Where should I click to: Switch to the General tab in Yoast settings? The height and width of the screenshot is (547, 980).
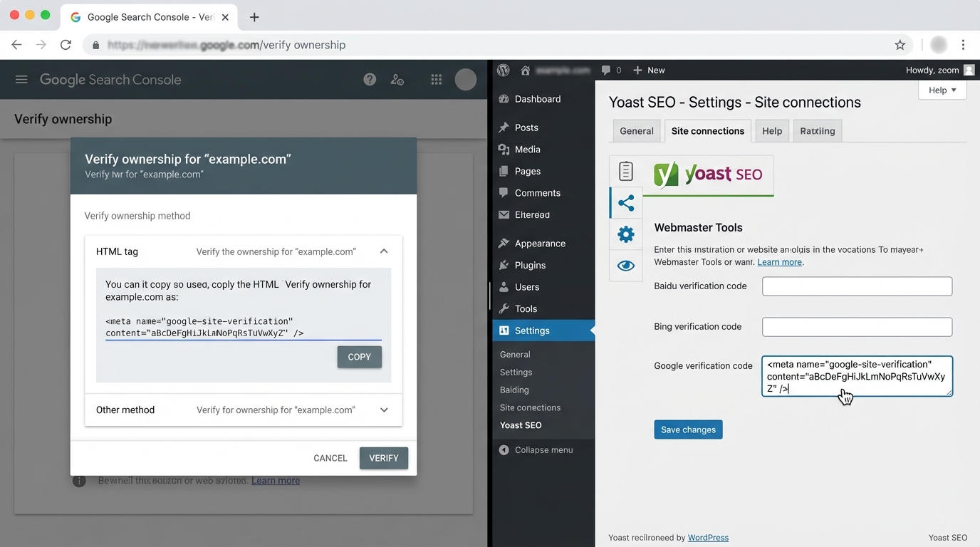(636, 130)
